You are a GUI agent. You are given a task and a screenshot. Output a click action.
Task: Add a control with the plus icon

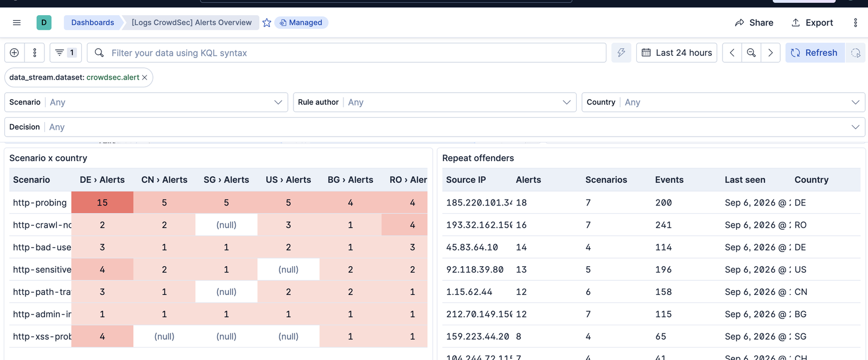pyautogui.click(x=15, y=53)
